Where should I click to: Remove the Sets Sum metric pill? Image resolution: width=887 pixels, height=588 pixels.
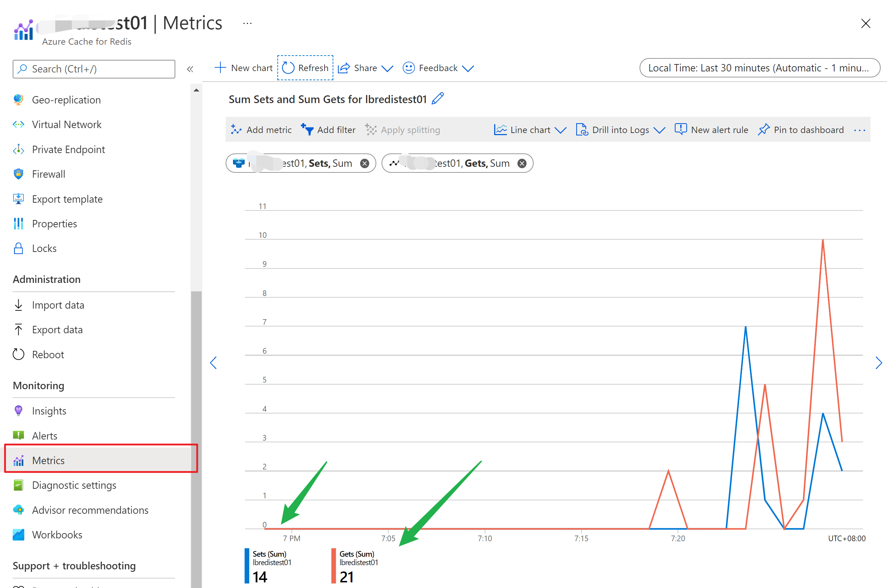364,163
